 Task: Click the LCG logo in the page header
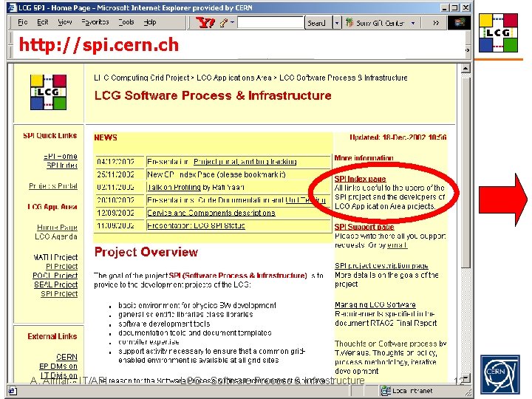click(x=48, y=92)
